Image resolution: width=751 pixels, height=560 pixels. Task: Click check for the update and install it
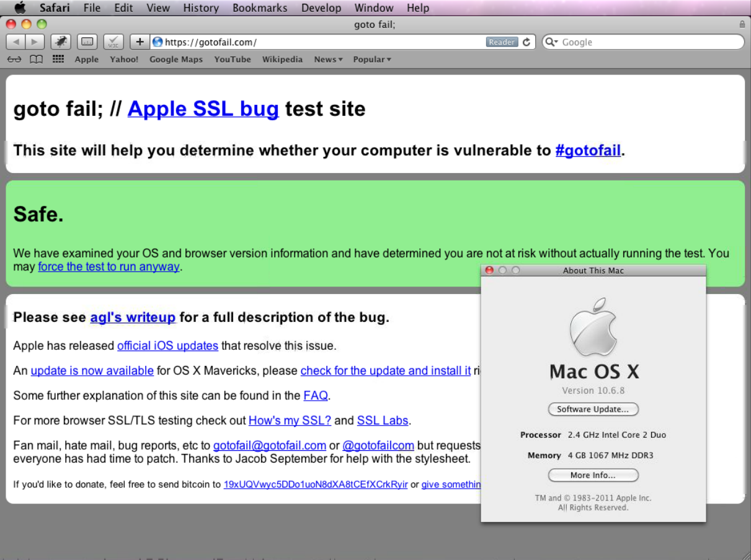[x=385, y=370]
